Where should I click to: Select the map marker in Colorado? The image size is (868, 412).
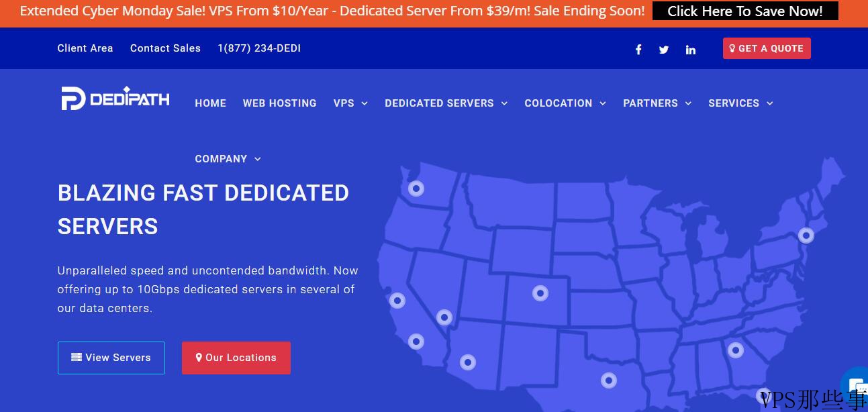[540, 293]
